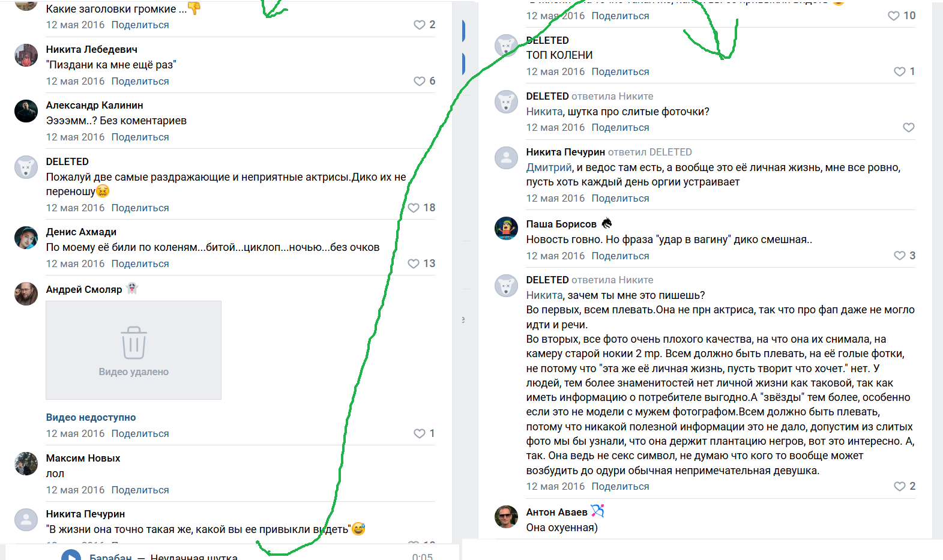Click the deleted video placeholder

click(x=133, y=350)
